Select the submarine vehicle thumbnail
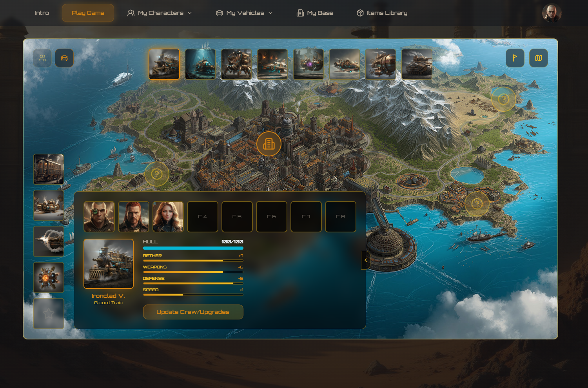 pyautogui.click(x=200, y=64)
